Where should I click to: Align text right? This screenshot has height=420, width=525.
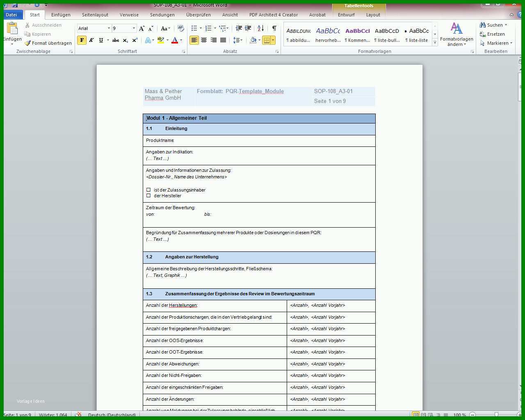tap(214, 40)
